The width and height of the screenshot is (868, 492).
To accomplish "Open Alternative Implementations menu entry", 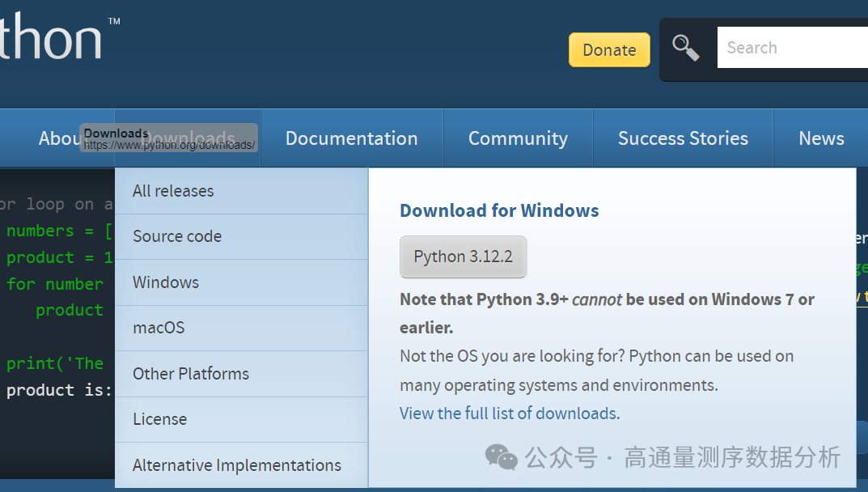I will [x=241, y=465].
